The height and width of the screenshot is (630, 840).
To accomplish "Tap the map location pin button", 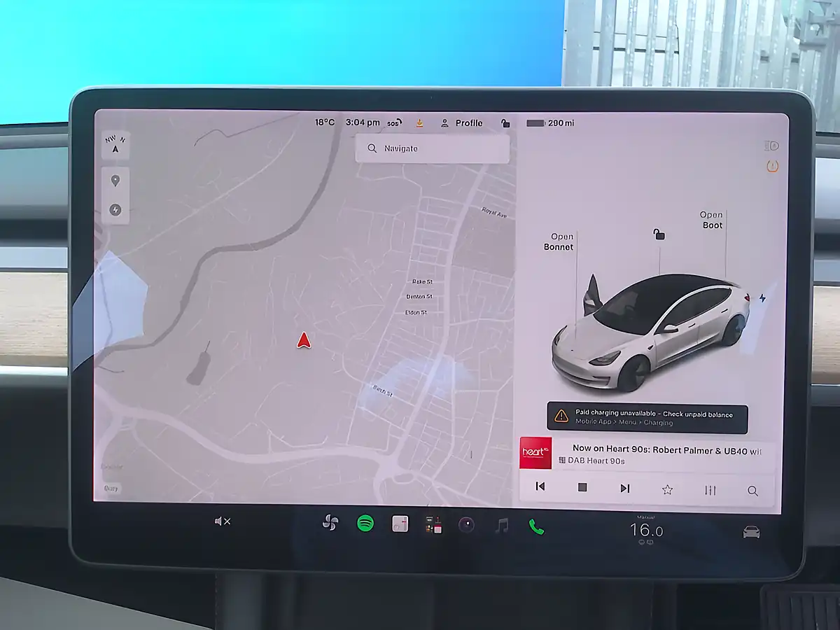I will [115, 181].
